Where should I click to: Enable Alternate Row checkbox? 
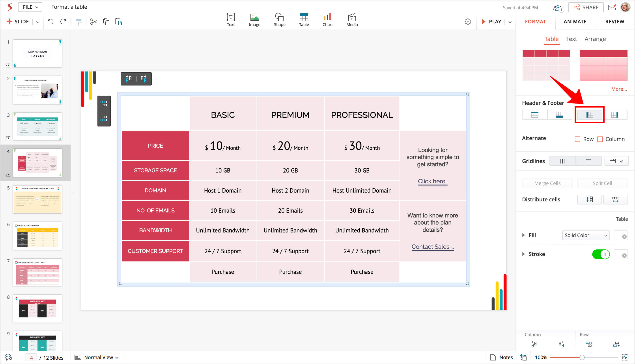point(577,139)
